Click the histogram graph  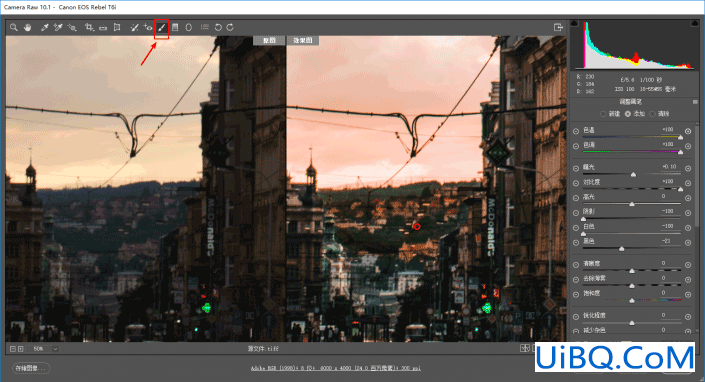click(x=635, y=45)
